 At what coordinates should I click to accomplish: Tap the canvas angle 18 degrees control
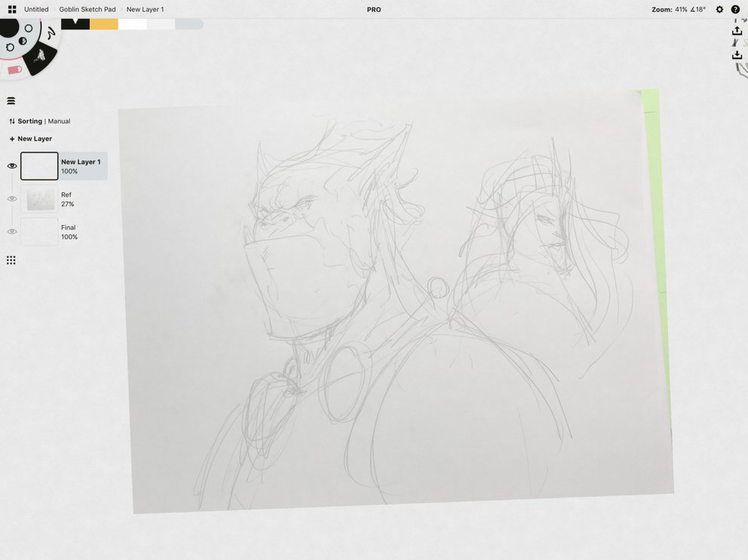698,9
